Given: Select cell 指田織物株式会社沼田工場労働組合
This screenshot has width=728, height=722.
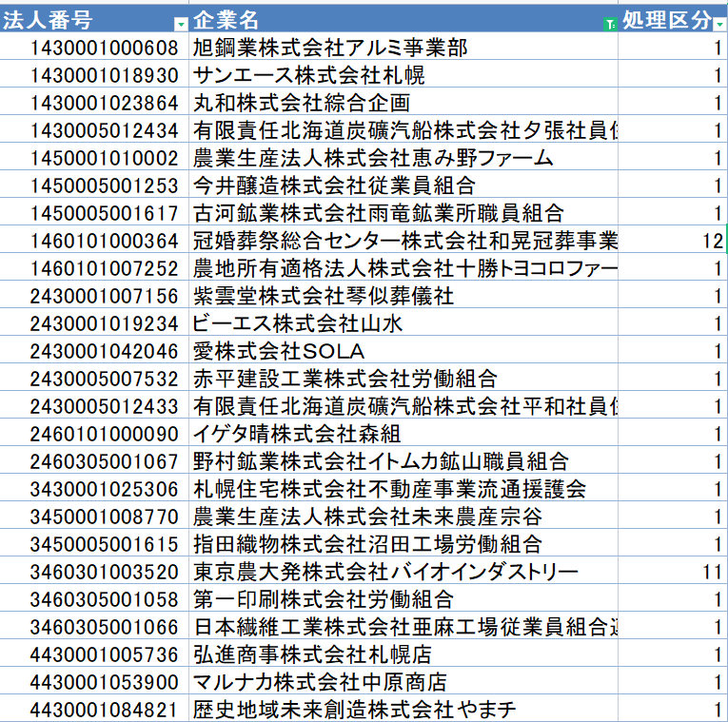Looking at the screenshot, I should pos(403,543).
